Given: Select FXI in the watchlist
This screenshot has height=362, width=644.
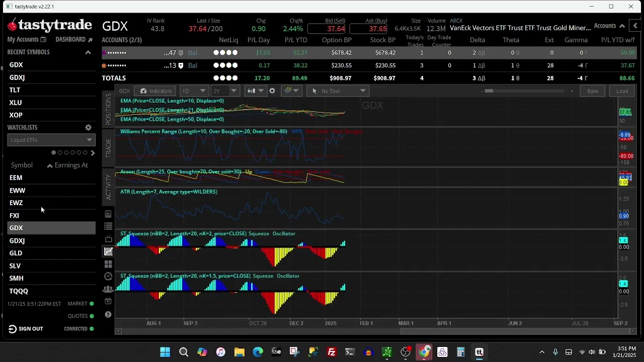Looking at the screenshot, I should [x=51, y=216].
